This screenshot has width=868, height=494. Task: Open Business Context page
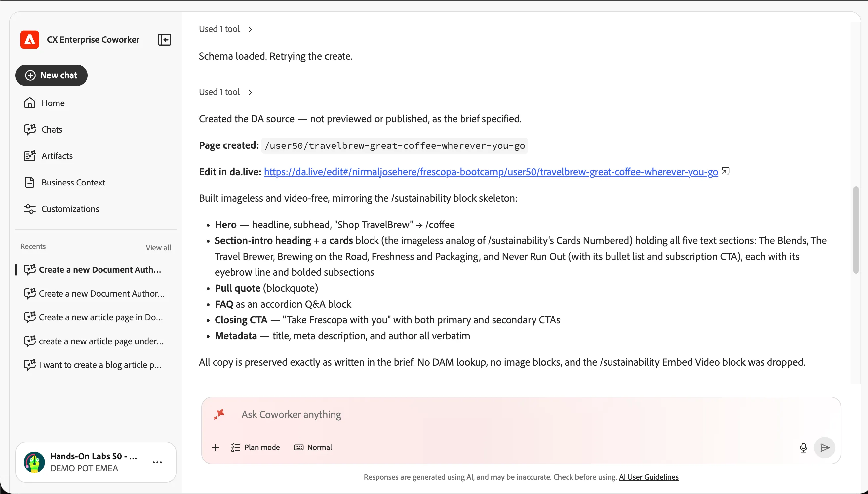[73, 183]
